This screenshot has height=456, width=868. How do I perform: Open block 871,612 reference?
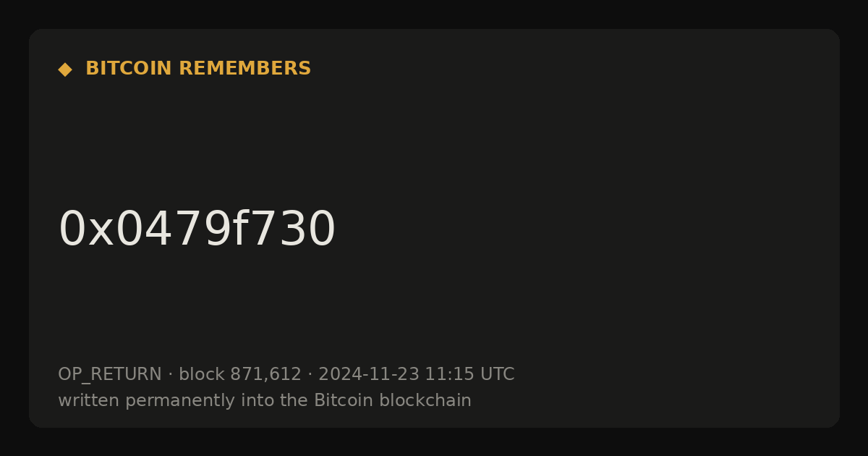tap(240, 375)
